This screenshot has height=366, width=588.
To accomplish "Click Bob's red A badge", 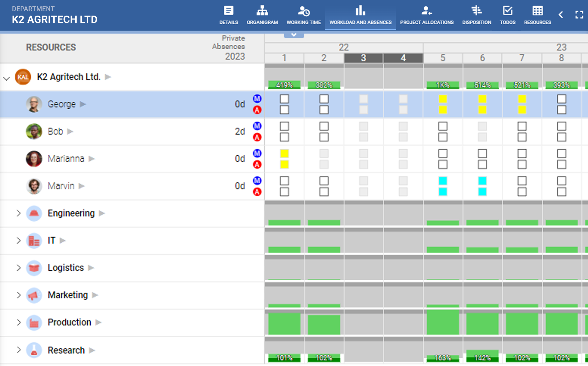I will point(257,137).
